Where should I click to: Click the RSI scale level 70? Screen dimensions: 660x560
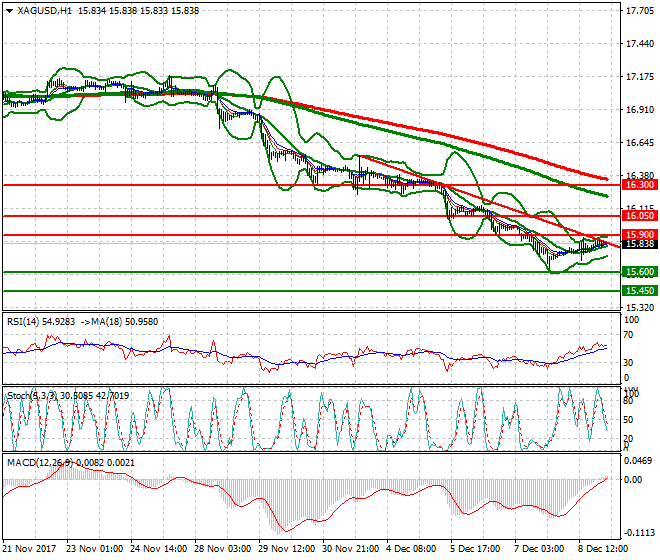628,335
